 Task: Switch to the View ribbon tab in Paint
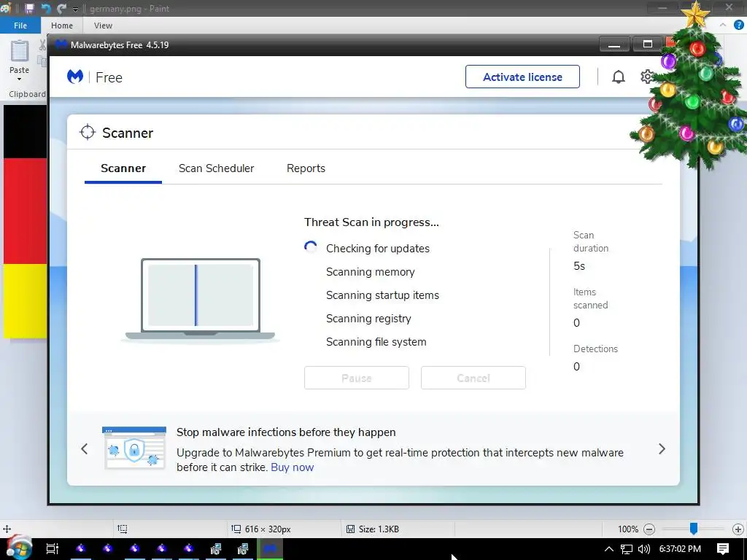click(103, 26)
